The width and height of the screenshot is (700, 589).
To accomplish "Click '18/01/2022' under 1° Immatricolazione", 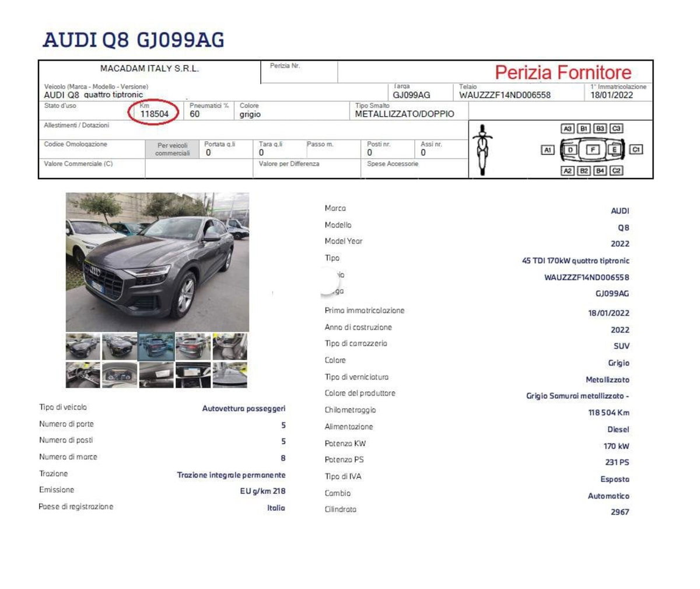I will coord(611,95).
